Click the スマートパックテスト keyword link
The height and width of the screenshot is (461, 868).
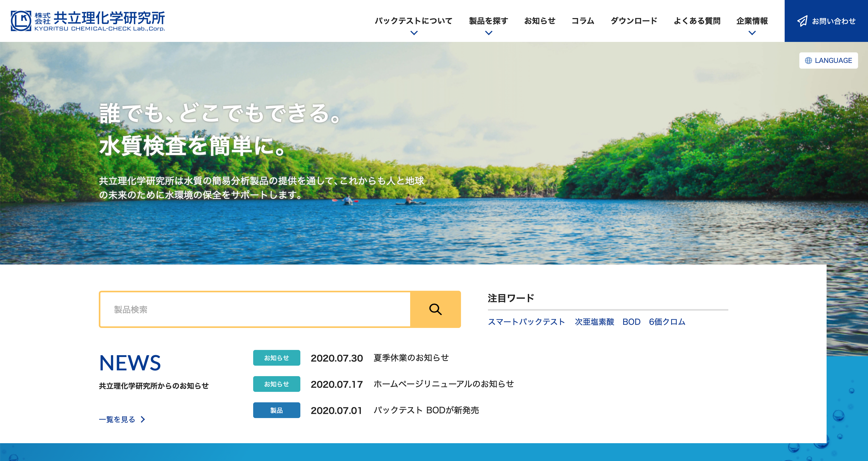point(526,322)
